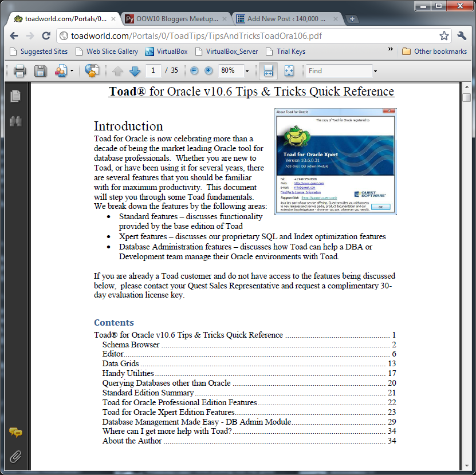
Task: Open the search binoculars panel
Action: pos(15,121)
